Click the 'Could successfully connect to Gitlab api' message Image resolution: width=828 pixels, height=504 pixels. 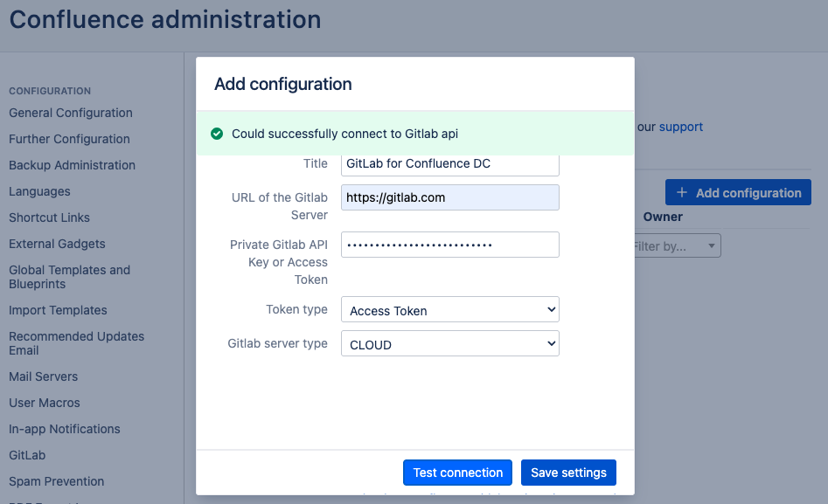coord(344,134)
